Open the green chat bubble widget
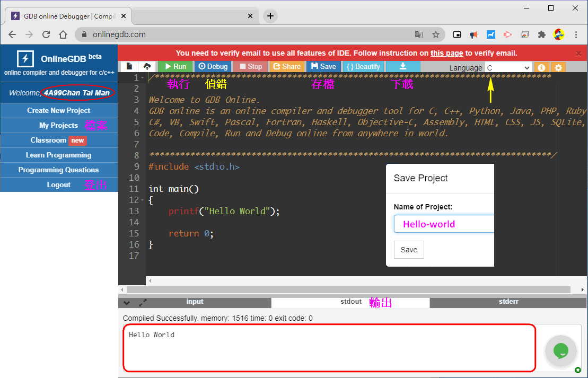Image resolution: width=588 pixels, height=378 pixels. [x=560, y=350]
